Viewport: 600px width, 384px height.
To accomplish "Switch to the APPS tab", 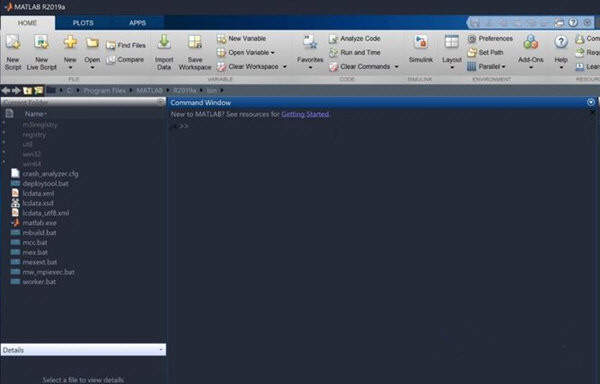I will point(137,23).
